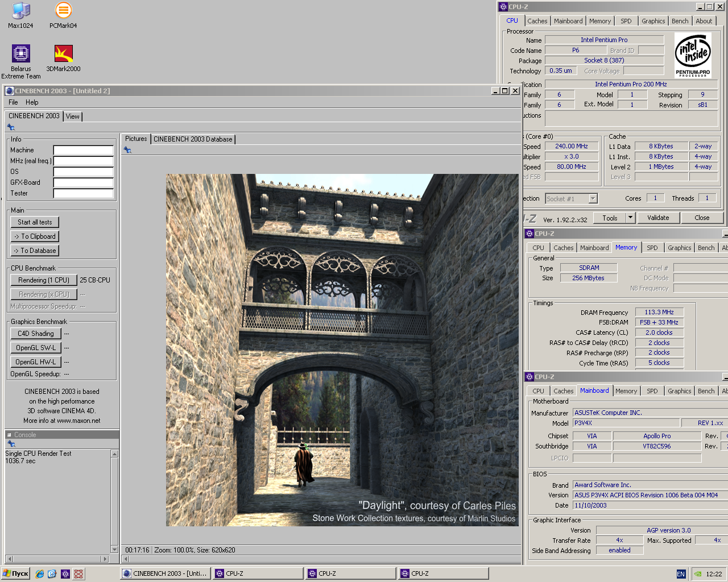
Task: Open the Socket #1 selection dropdown
Action: click(593, 199)
